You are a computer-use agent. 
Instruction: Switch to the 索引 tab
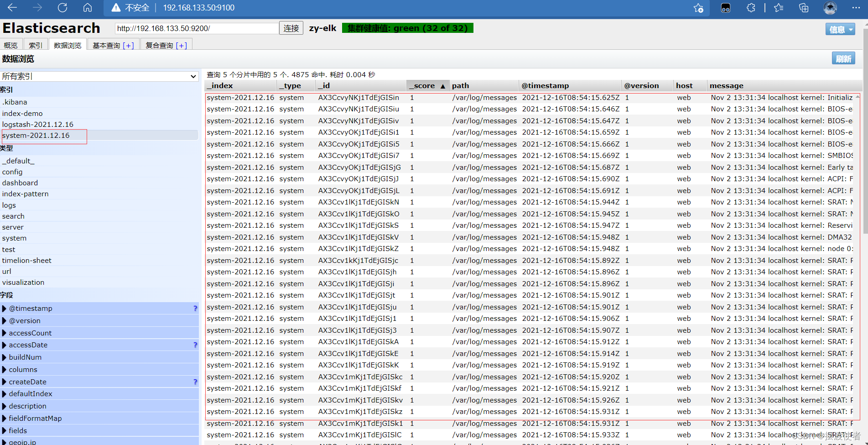pos(35,45)
